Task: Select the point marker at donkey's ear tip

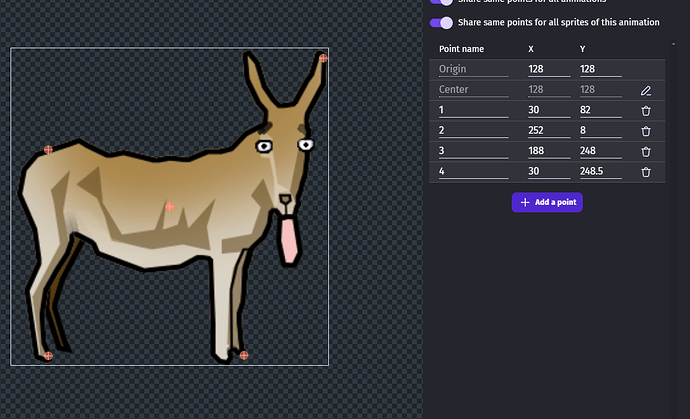Action: click(x=323, y=58)
